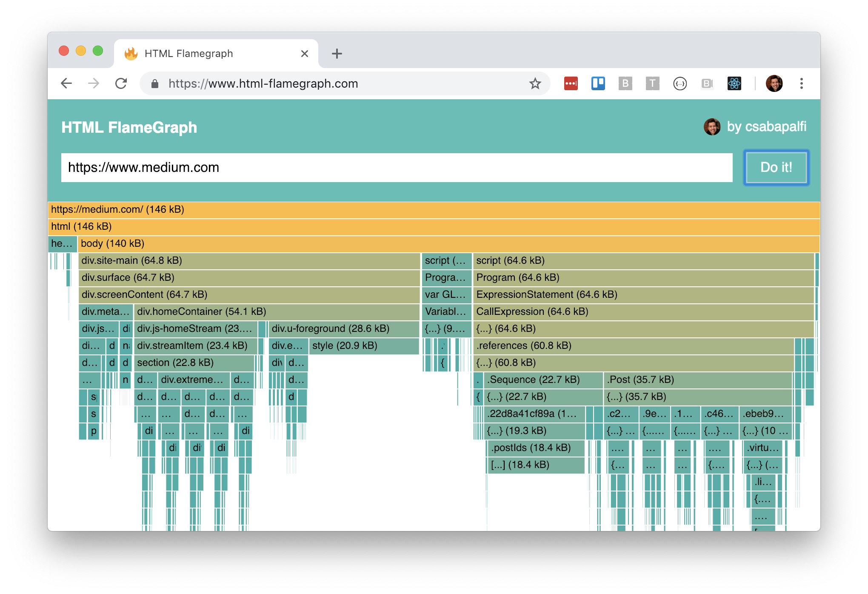Select the div.homeContainer (54.1 kB) bar

point(277,312)
